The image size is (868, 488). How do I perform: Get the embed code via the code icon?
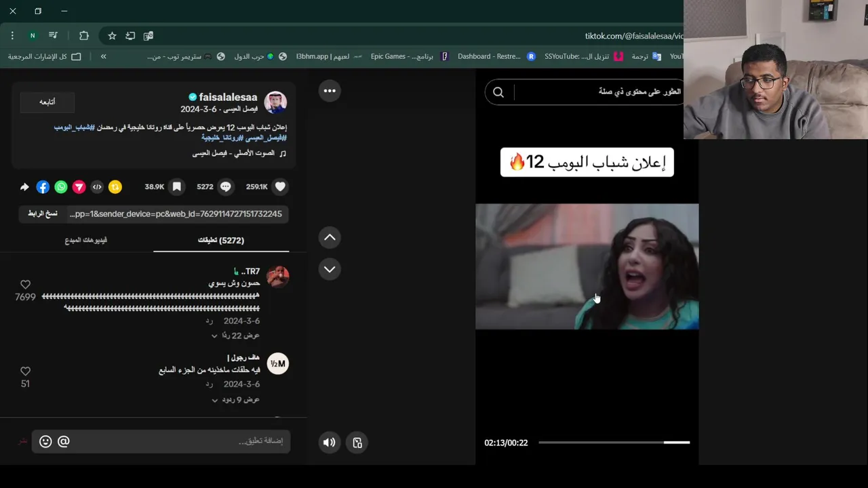97,187
